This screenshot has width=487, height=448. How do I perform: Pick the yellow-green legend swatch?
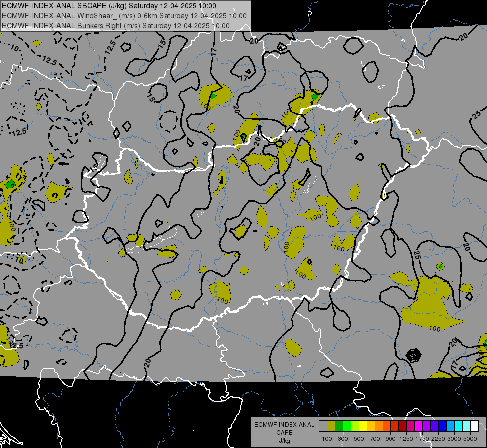click(x=355, y=426)
